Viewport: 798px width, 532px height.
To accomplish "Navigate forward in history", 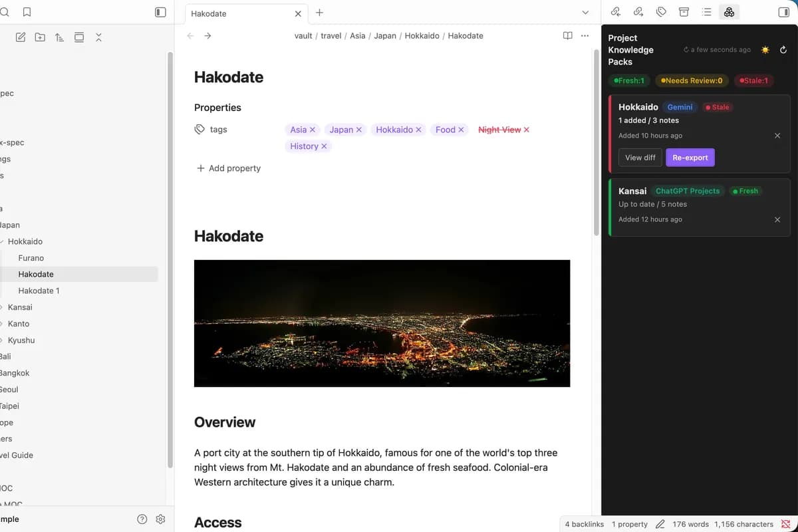I will (207, 36).
